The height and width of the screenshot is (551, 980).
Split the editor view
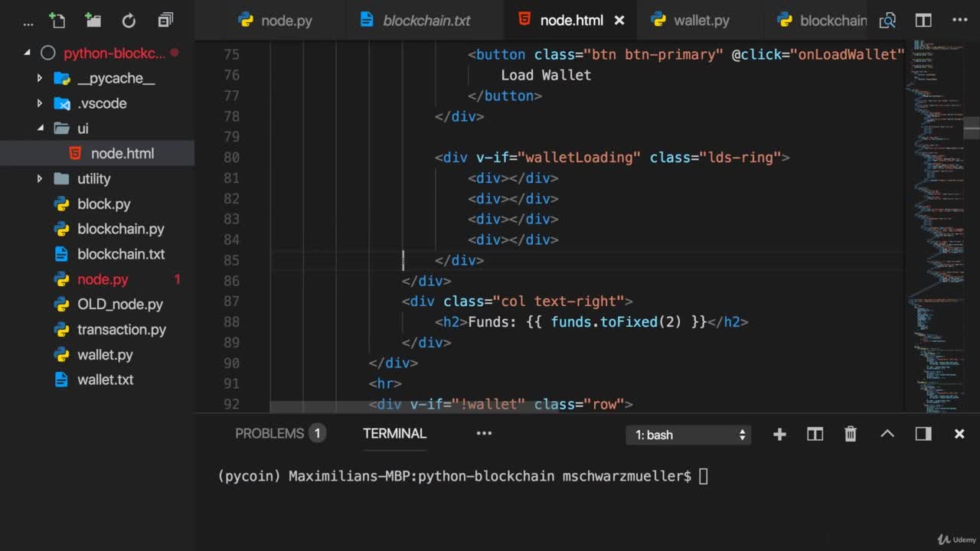923,21
